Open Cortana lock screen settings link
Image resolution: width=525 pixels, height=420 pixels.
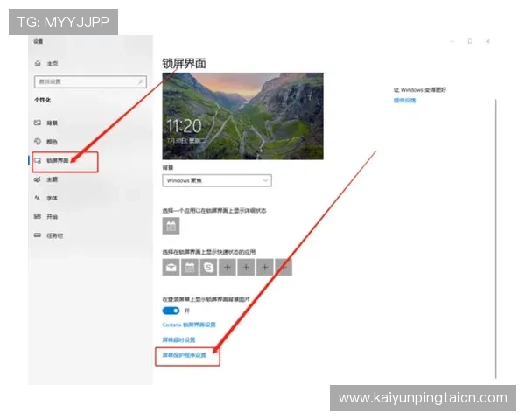coord(189,325)
